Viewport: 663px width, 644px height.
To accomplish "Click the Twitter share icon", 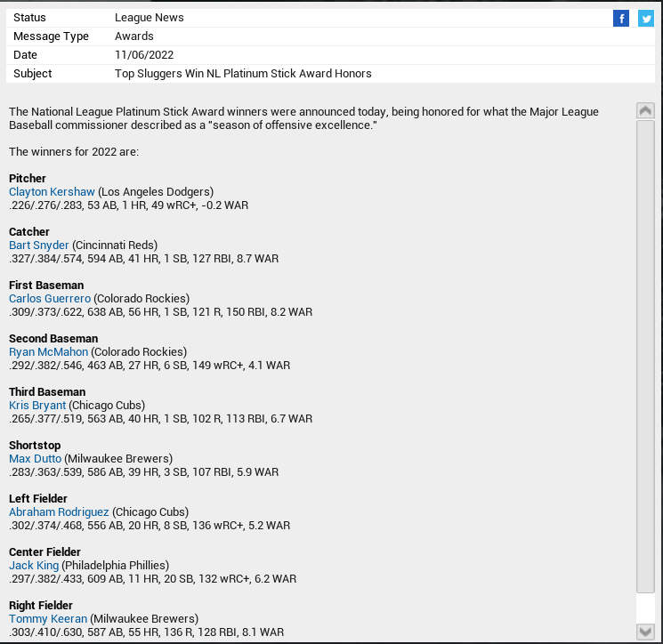I will [646, 19].
